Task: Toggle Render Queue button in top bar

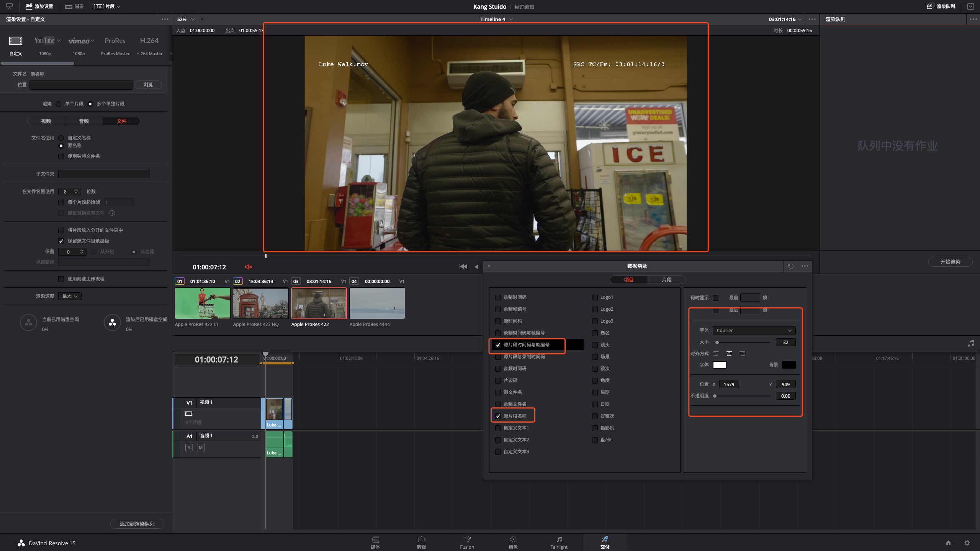Action: [941, 7]
